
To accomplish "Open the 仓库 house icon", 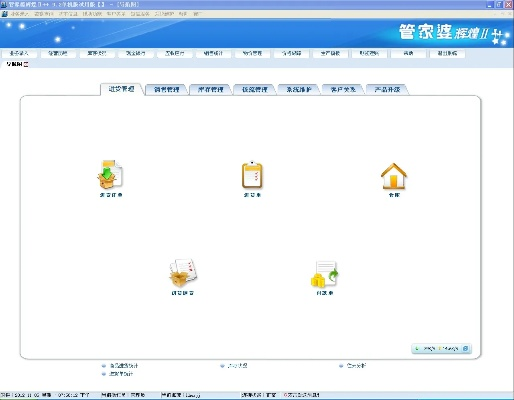I will (x=394, y=176).
